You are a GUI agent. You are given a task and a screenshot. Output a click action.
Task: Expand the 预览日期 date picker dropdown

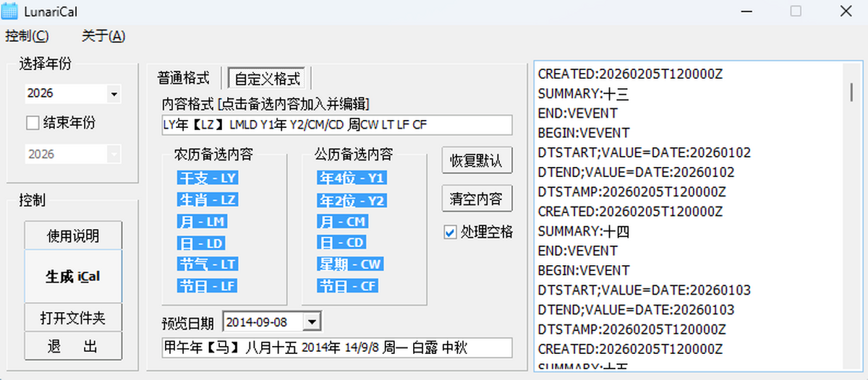point(312,321)
